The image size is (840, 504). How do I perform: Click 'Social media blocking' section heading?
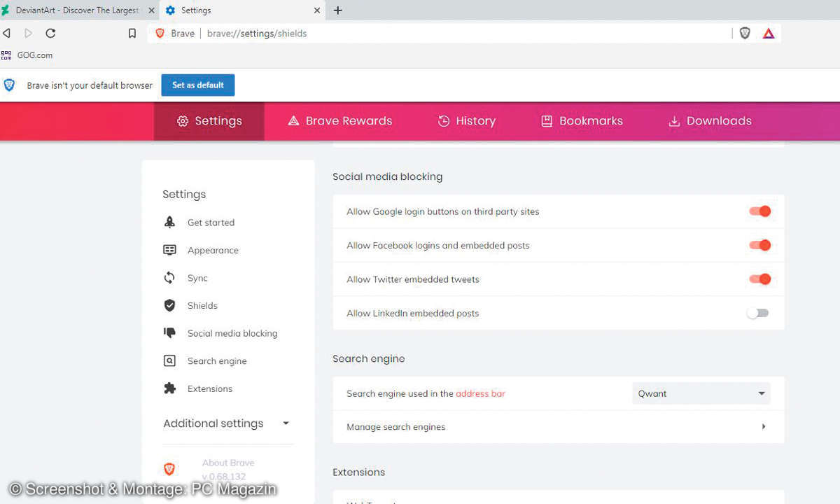coord(387,176)
